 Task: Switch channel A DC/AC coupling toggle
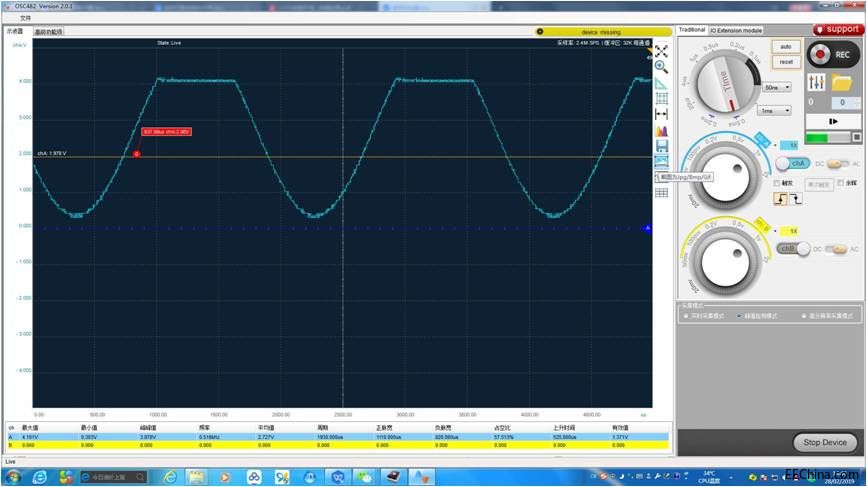point(836,163)
